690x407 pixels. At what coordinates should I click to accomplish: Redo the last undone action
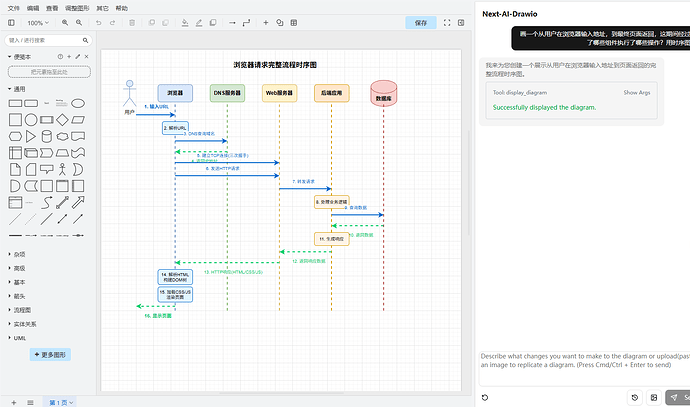[x=113, y=22]
